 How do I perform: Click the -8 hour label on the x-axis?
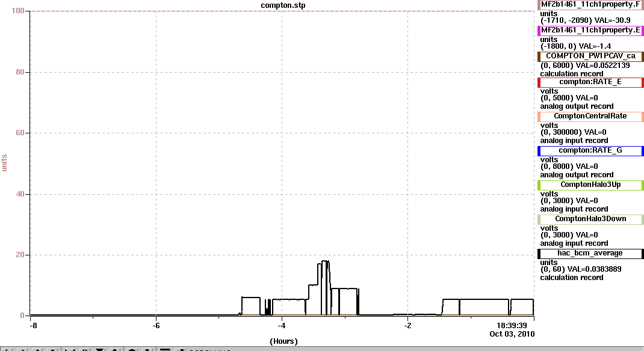[33, 326]
